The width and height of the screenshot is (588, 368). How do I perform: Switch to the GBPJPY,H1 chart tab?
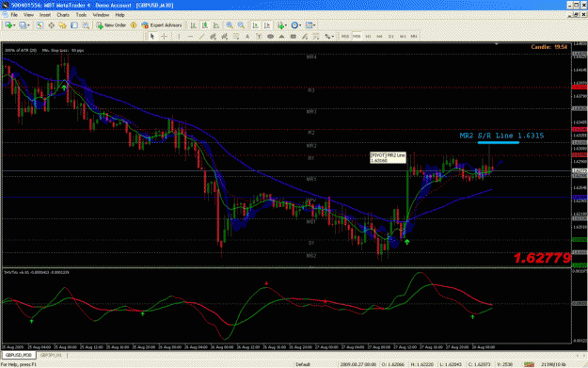51,355
